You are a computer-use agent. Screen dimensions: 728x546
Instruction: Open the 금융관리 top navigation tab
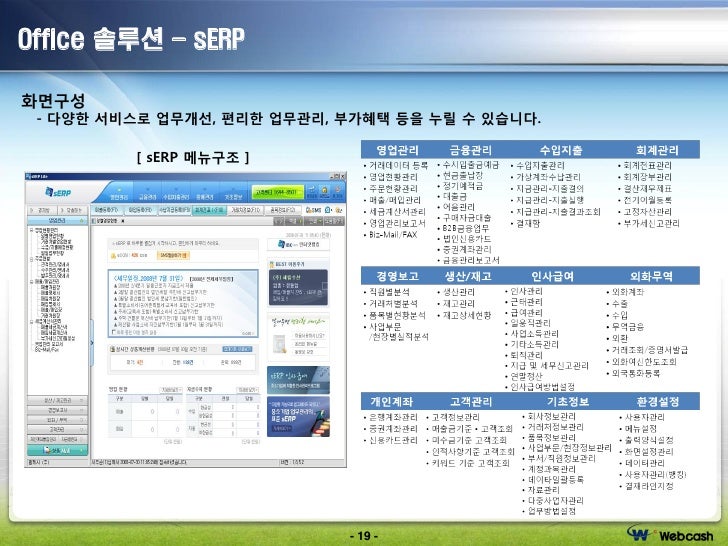147,195
